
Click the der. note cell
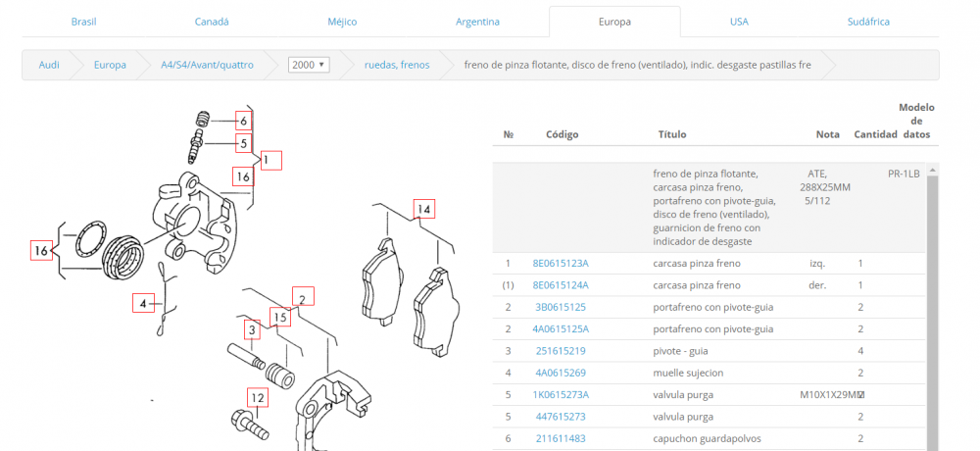817,285
